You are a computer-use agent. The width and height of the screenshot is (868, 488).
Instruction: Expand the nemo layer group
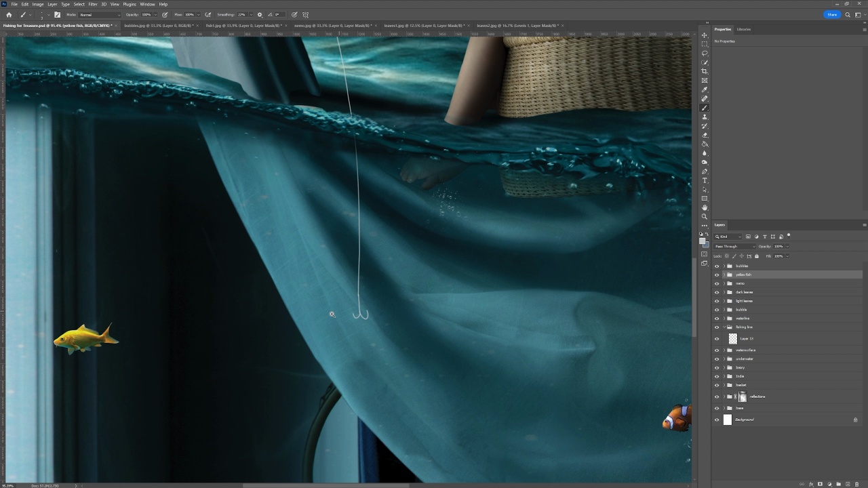pyautogui.click(x=724, y=283)
